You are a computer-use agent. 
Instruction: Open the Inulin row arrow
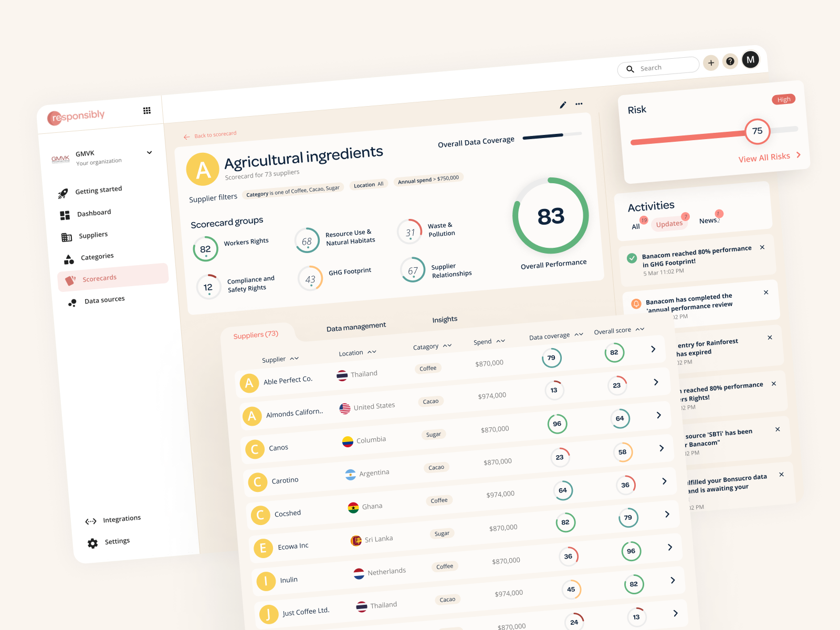(670, 548)
